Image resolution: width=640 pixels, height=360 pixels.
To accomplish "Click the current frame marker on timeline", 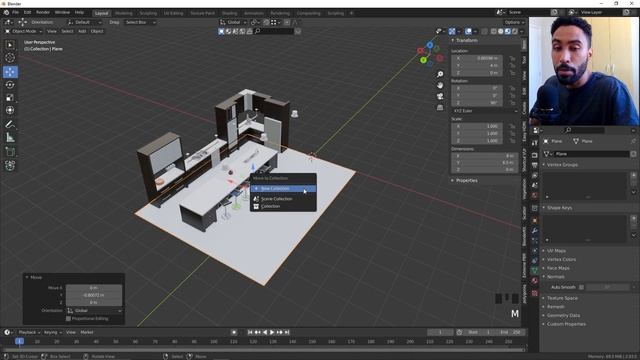I will 19,341.
